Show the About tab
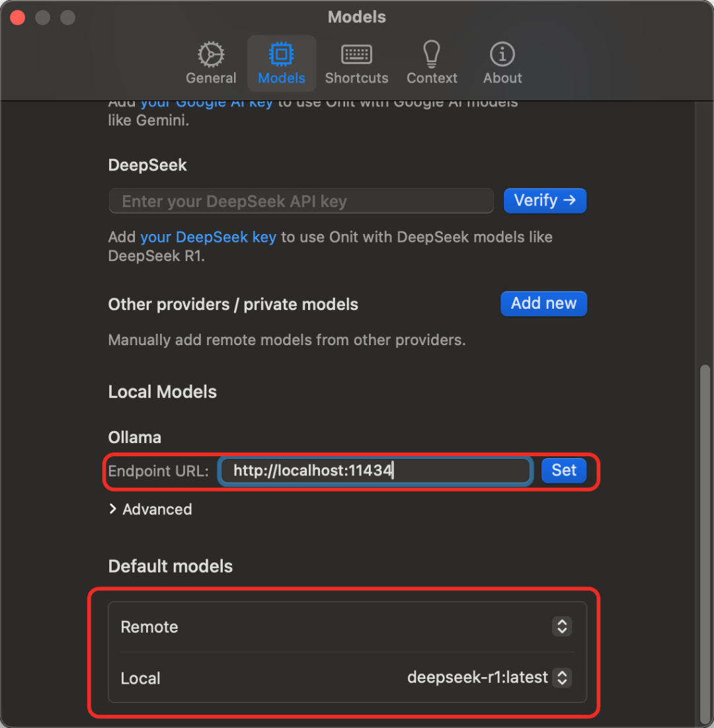The height and width of the screenshot is (728, 714). tap(502, 63)
